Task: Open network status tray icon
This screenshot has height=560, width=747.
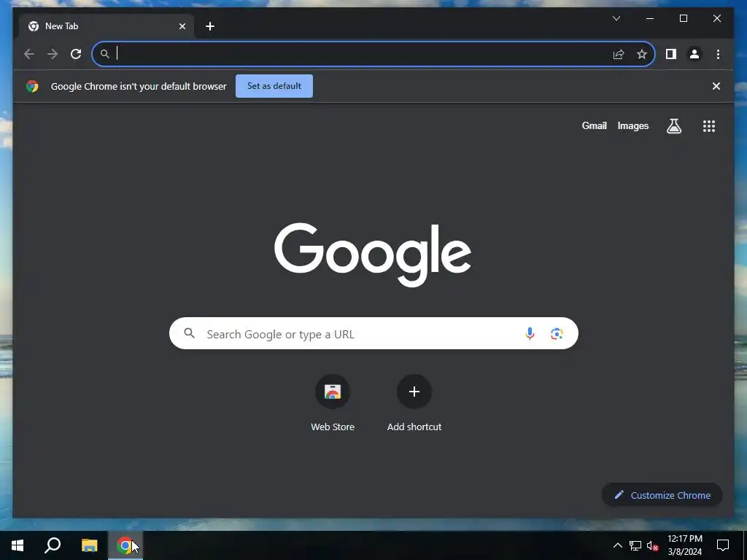Action: pyautogui.click(x=635, y=545)
